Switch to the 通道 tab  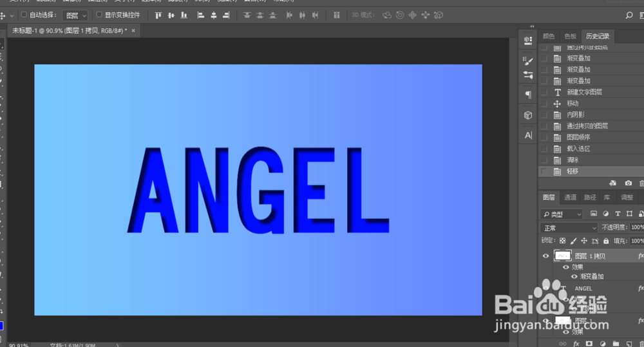[x=570, y=198]
